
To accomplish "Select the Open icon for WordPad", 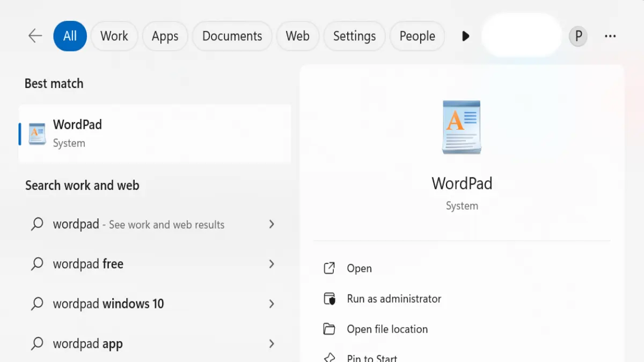I will (x=330, y=268).
